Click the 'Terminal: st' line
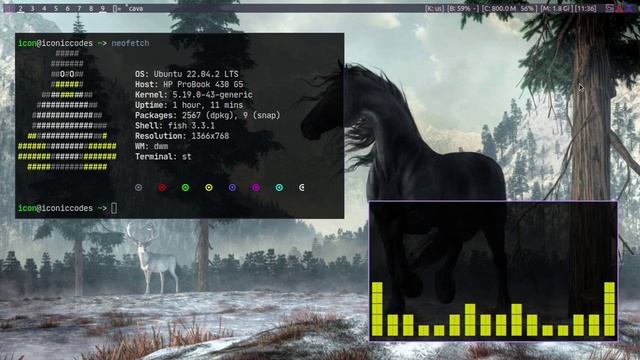Screen dimensions: 640x360 pos(163,157)
